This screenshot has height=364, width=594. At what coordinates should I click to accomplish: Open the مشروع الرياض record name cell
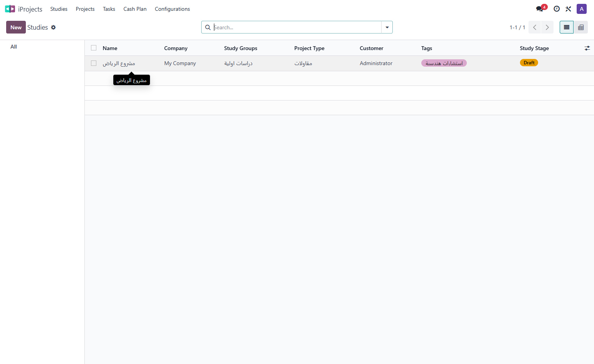tap(119, 63)
